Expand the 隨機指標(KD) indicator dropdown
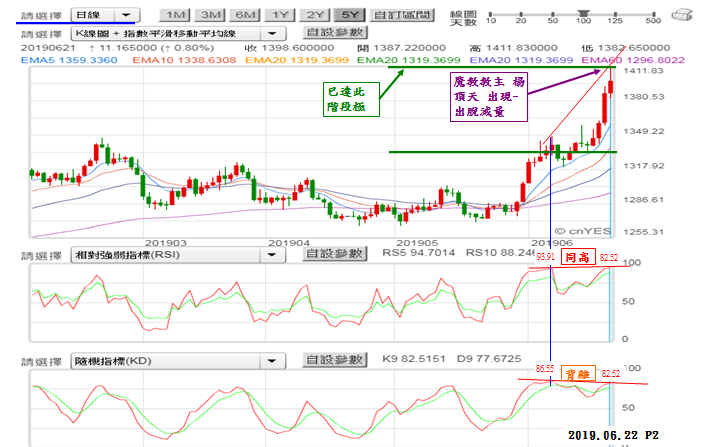Viewport: 705px width, 447px height. pyautogui.click(x=174, y=359)
